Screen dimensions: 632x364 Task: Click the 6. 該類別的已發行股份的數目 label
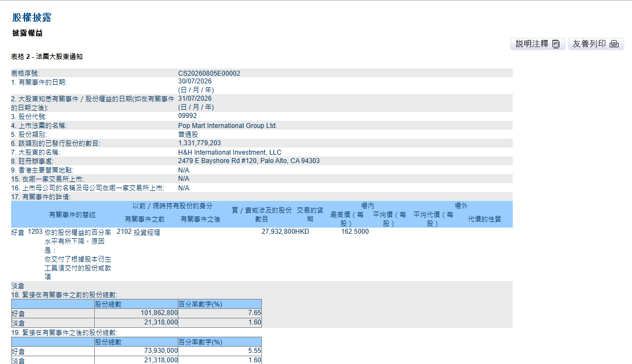pos(56,144)
